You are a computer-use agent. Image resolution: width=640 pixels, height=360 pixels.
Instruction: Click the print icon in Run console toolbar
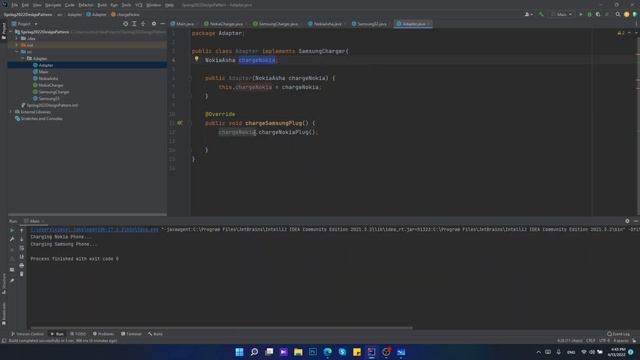pos(22,265)
